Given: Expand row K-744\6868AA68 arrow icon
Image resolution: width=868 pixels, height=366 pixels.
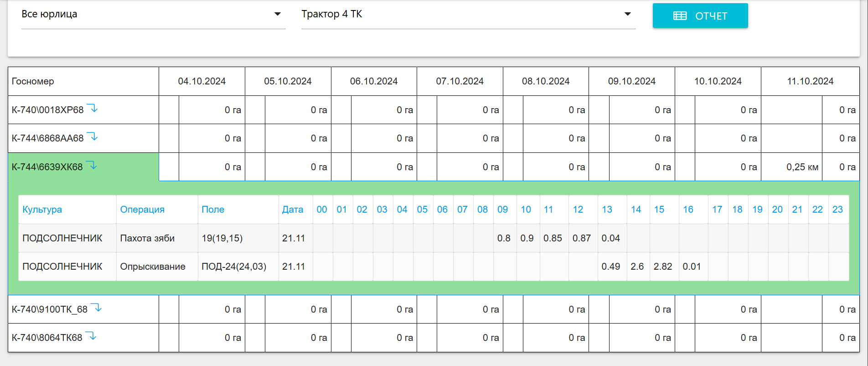Looking at the screenshot, I should coord(93,137).
